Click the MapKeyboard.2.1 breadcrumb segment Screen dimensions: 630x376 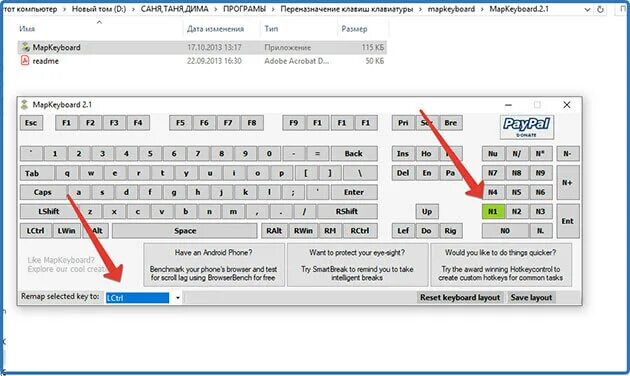click(519, 9)
